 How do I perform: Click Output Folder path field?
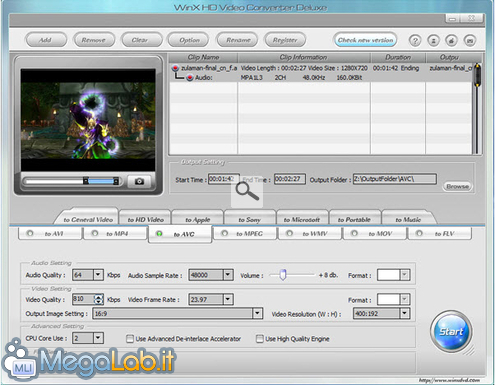coord(395,179)
